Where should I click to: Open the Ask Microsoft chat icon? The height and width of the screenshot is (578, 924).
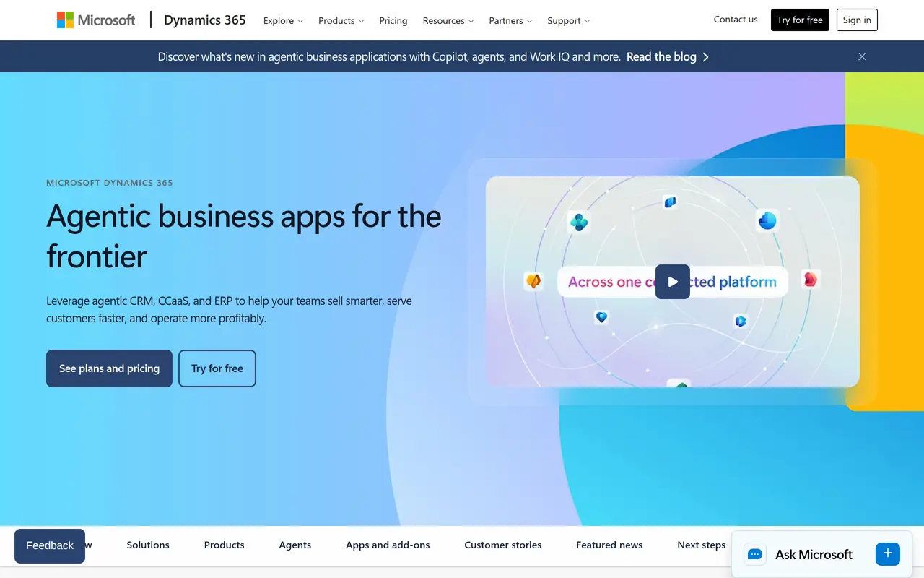pos(755,554)
